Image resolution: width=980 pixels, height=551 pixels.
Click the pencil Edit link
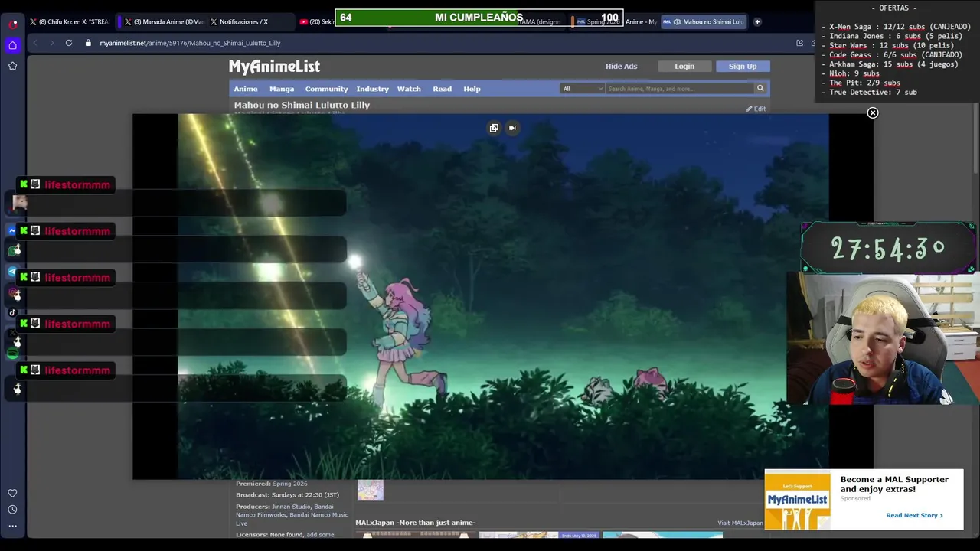coord(756,109)
